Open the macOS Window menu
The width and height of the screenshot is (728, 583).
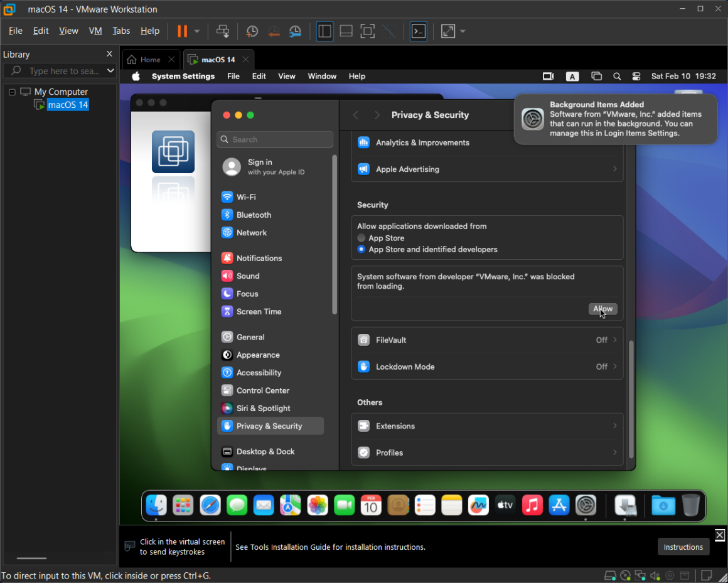click(322, 76)
